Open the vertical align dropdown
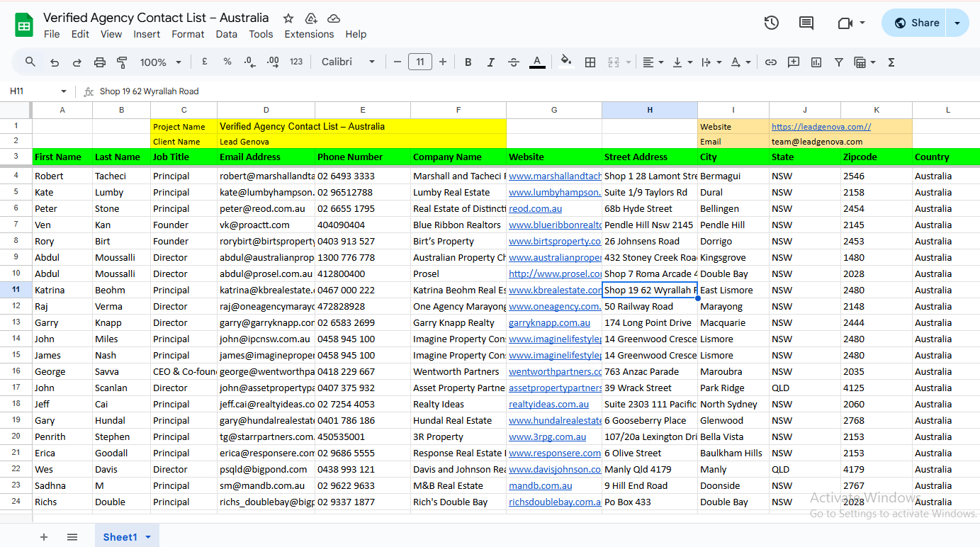980x547 pixels. tap(682, 62)
